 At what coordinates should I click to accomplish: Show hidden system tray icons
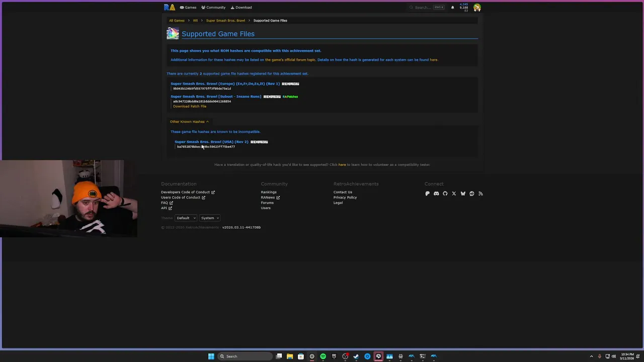coord(591,356)
